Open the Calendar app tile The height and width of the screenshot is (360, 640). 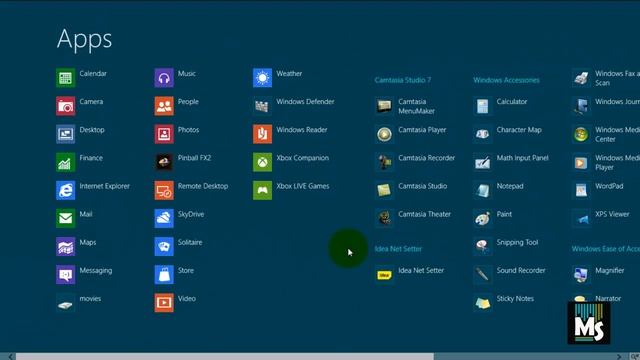point(65,78)
